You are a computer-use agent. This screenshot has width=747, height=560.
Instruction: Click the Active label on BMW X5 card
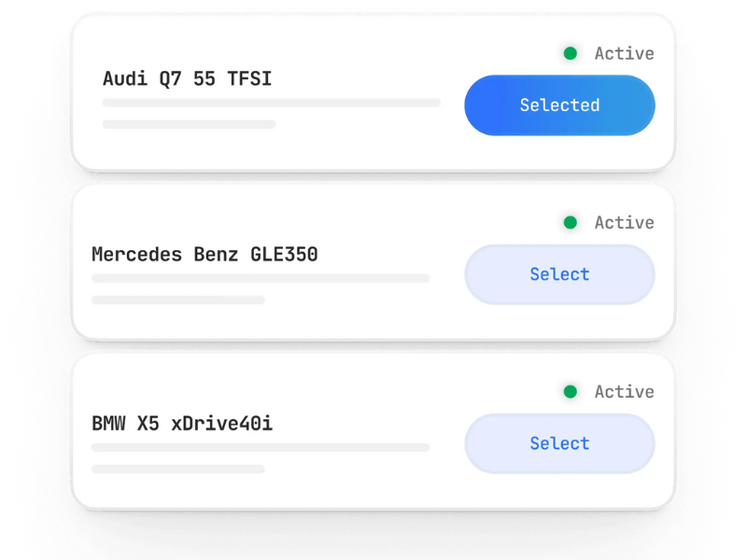point(624,392)
